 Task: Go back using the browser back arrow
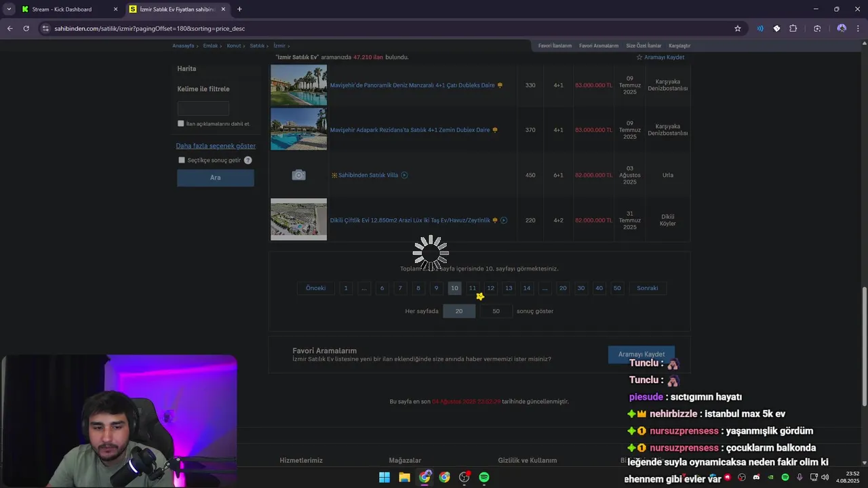[x=9, y=28]
